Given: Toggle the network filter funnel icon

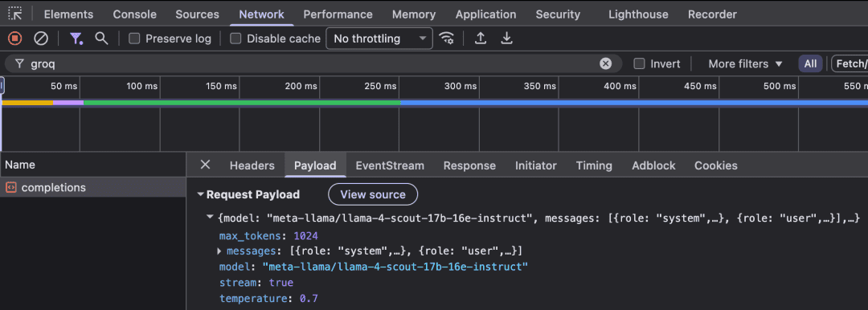Looking at the screenshot, I should 76,39.
